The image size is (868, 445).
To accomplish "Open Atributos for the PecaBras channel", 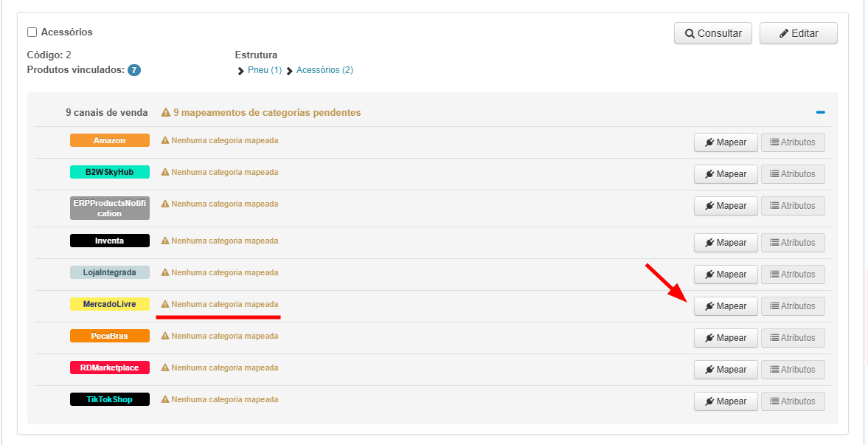I will [x=793, y=337].
